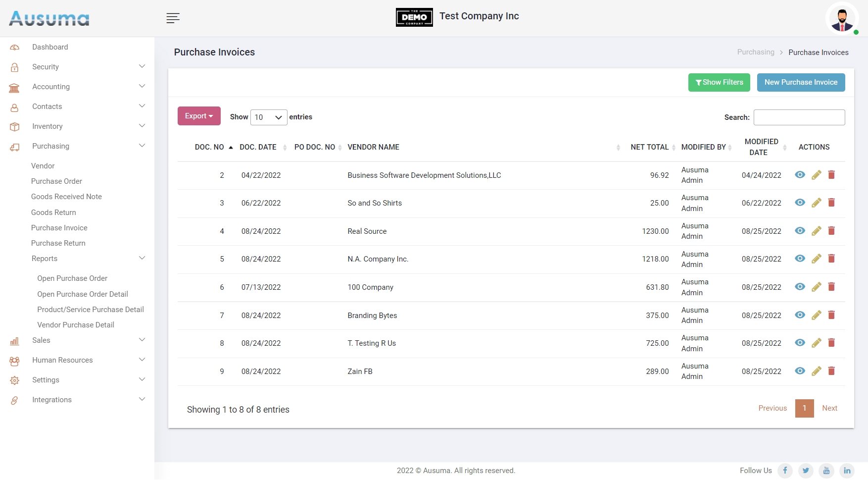Go to Dashboard in the sidebar
This screenshot has width=868, height=481.
pyautogui.click(x=50, y=47)
